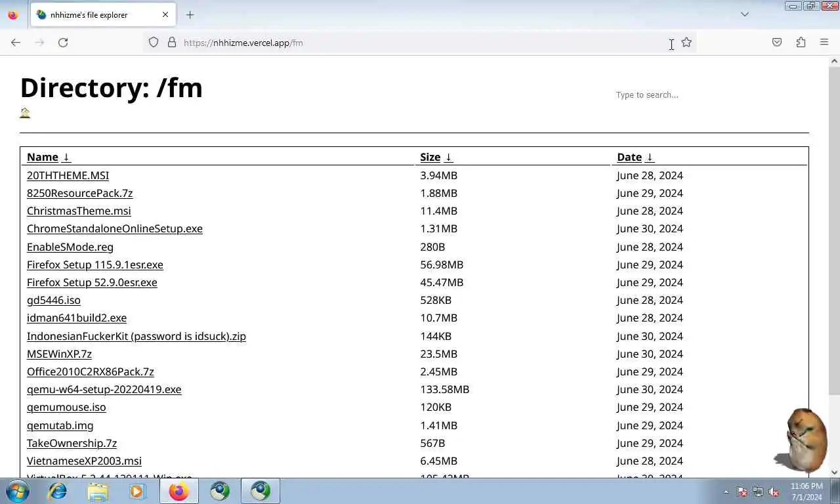Download ChristmasTheme.msi
840x504 pixels.
point(79,211)
